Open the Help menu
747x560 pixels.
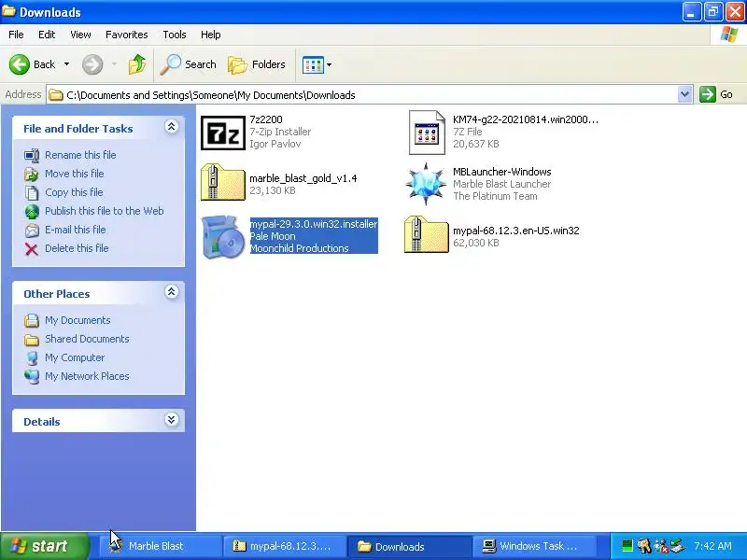click(211, 35)
